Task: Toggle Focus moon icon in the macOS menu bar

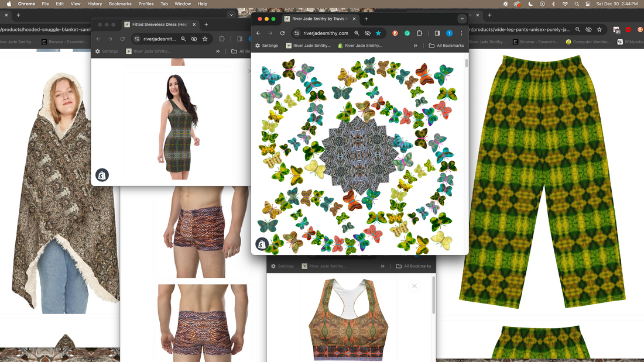Action: pyautogui.click(x=530, y=4)
